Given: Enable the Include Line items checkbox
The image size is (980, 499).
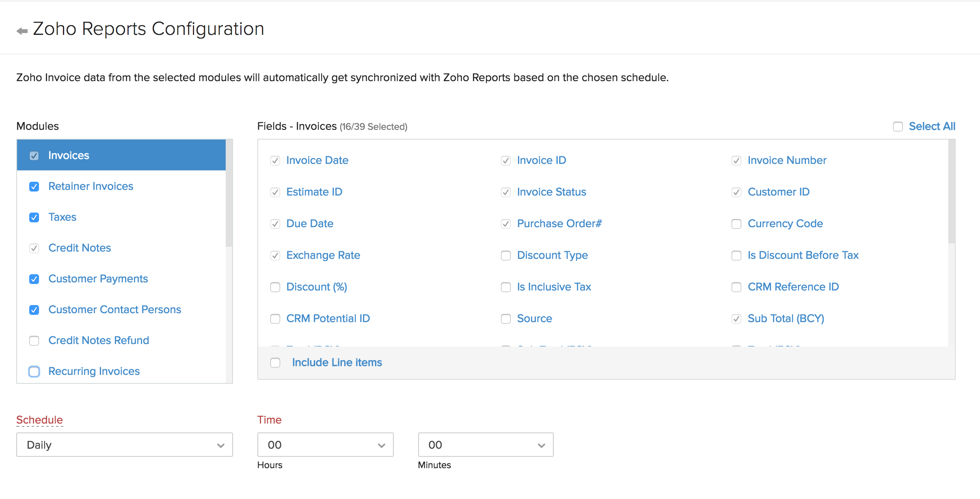Looking at the screenshot, I should [275, 363].
